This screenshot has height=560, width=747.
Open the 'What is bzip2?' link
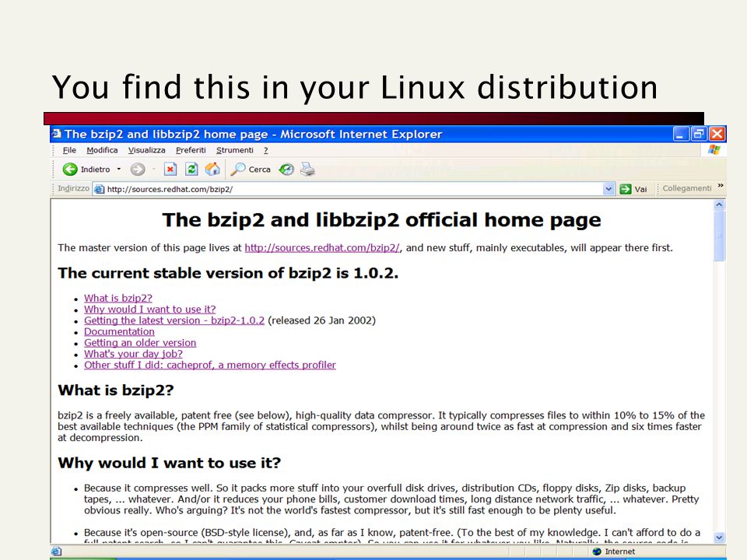118,298
